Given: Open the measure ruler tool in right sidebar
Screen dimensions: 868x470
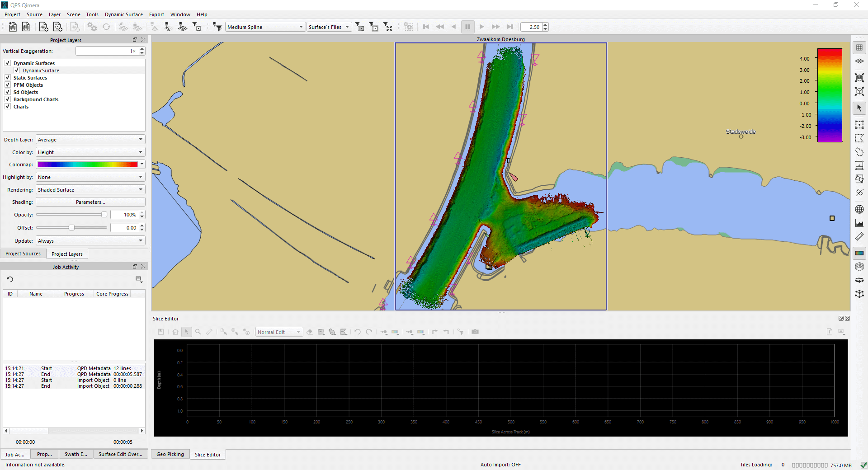Looking at the screenshot, I should (859, 237).
